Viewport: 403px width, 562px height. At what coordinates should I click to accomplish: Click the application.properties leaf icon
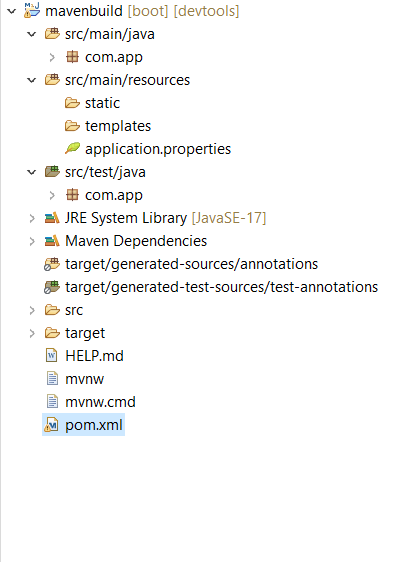click(x=72, y=148)
